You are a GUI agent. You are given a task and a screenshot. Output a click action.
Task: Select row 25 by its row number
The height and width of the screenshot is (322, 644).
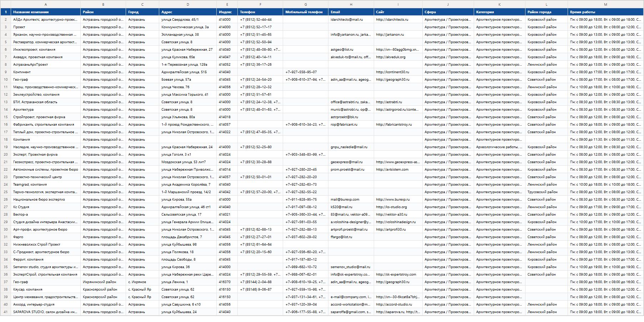(6, 192)
